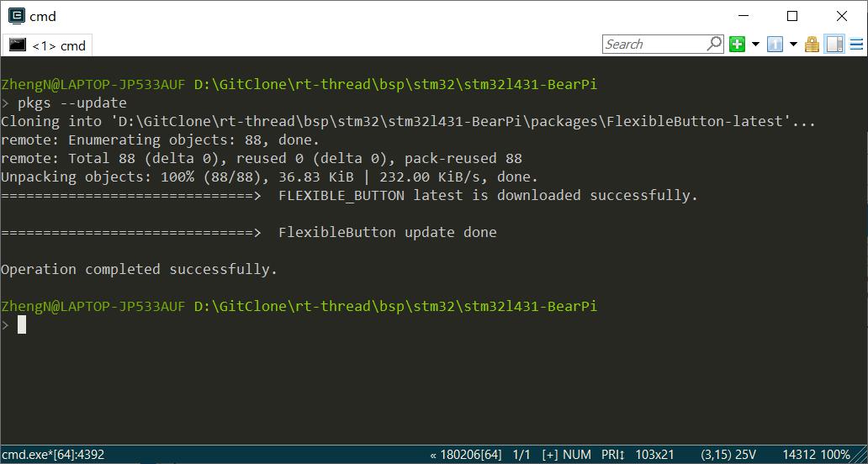The height and width of the screenshot is (464, 868).
Task: Click the active console number icon
Action: click(775, 45)
